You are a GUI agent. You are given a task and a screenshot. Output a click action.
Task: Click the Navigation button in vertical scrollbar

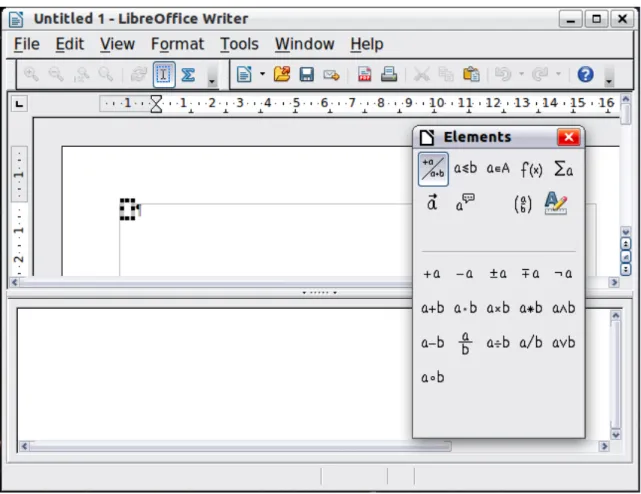pyautogui.click(x=625, y=256)
